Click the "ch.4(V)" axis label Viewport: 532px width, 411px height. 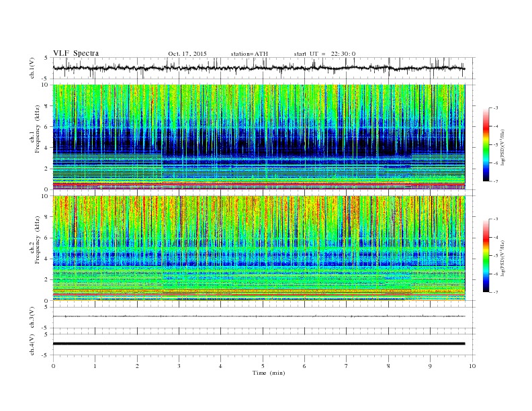tap(32, 345)
